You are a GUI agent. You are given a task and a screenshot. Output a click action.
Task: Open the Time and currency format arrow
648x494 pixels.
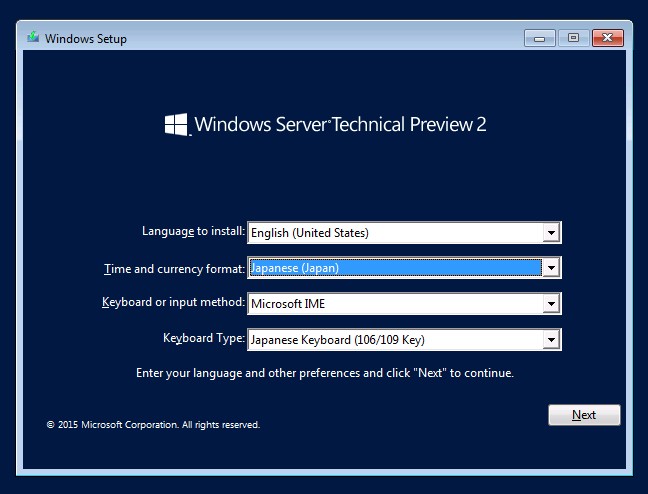click(551, 268)
